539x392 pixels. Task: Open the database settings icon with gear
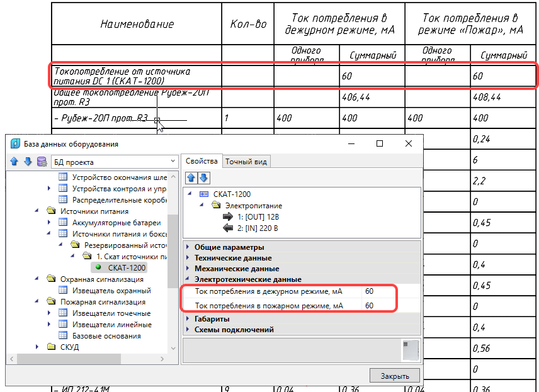pos(42,162)
